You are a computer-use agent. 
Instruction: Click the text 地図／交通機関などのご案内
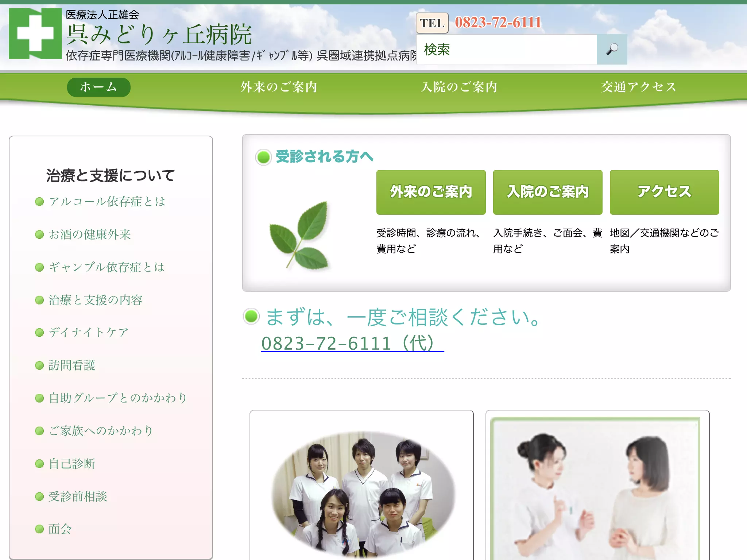(x=664, y=241)
